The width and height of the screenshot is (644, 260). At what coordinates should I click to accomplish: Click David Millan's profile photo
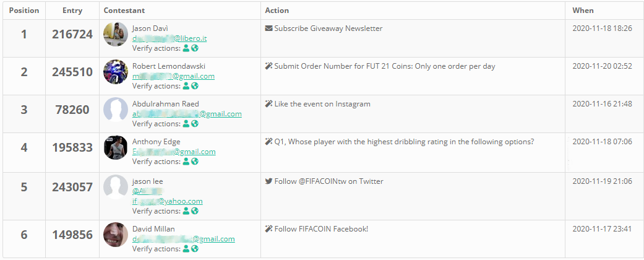(x=115, y=235)
